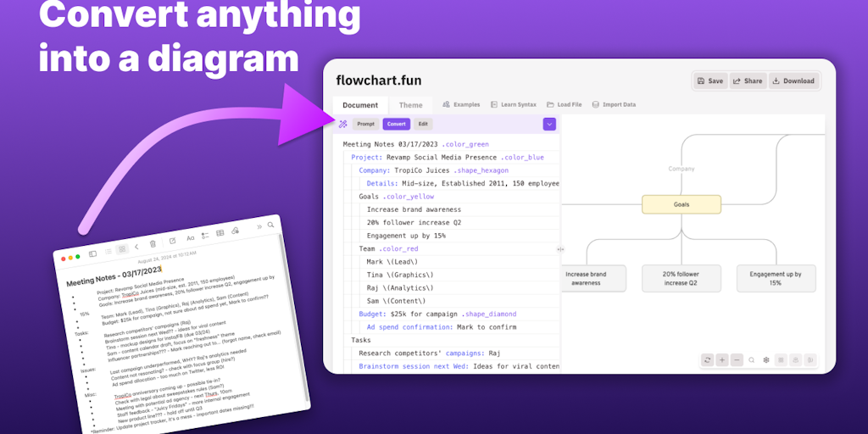Open Learn Syntax
Image resolution: width=868 pixels, height=434 pixels.
point(513,104)
